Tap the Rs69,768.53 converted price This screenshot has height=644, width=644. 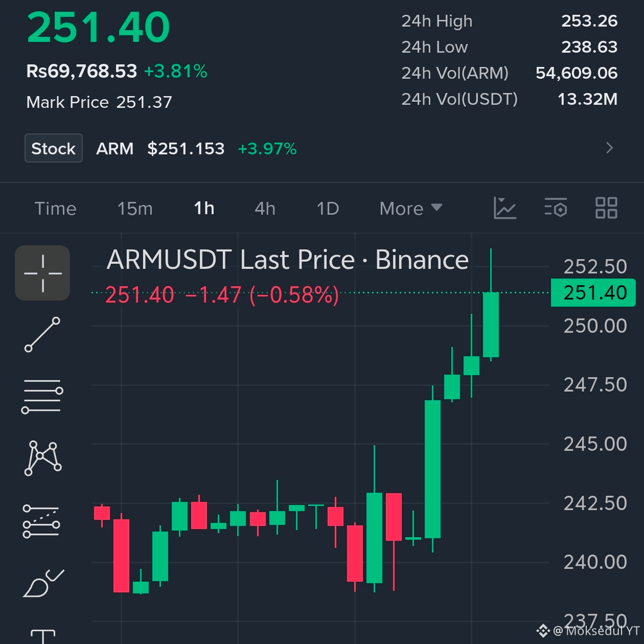[82, 71]
